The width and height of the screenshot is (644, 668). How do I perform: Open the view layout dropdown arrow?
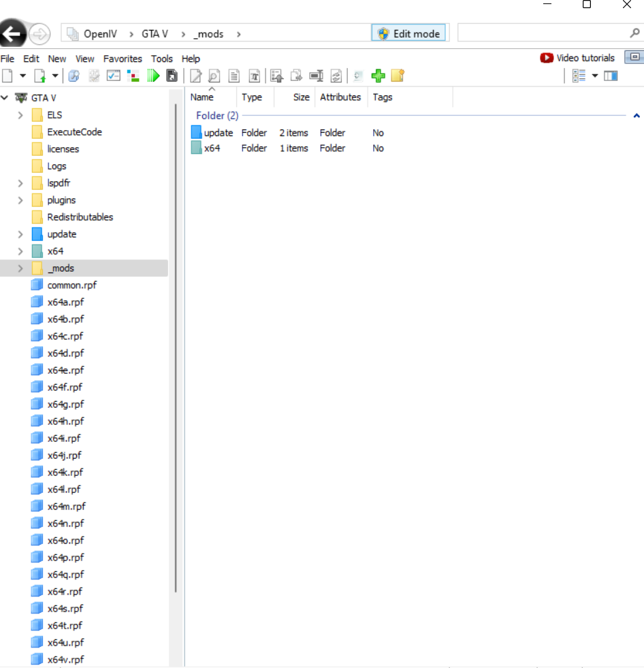tap(595, 76)
